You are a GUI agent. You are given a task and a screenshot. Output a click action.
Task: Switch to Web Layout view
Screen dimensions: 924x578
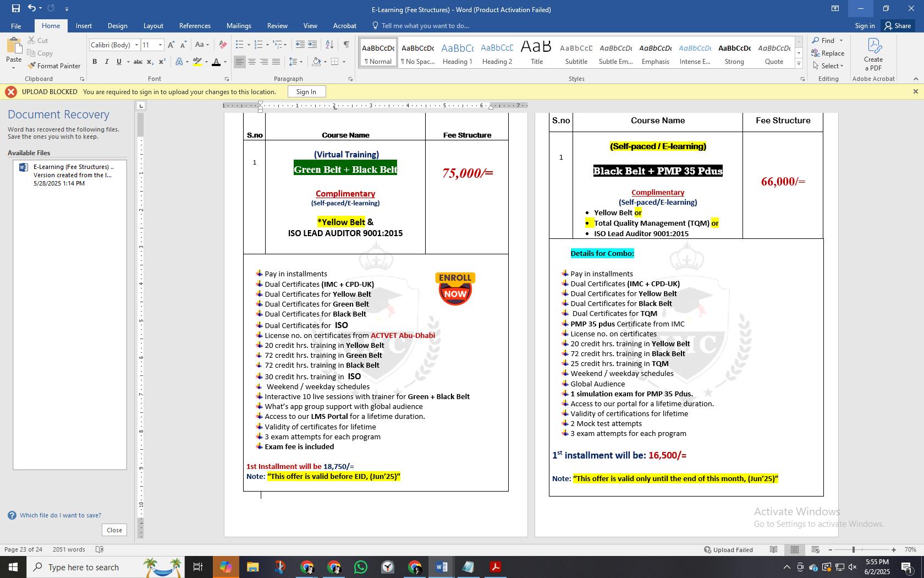pos(816,549)
